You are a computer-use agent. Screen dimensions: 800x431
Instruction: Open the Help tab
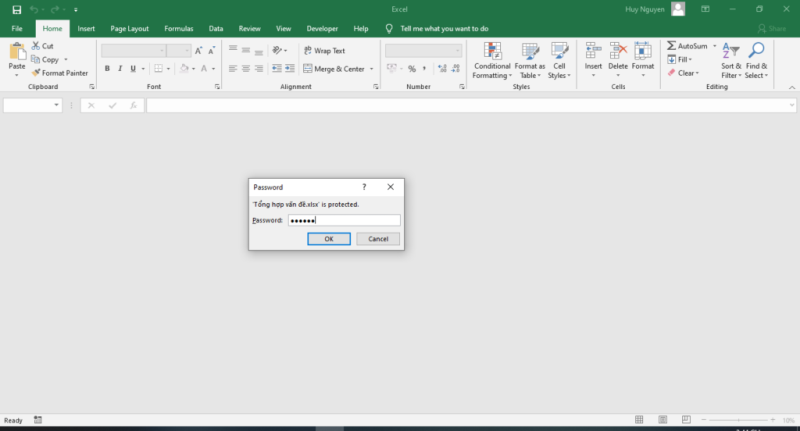click(x=361, y=29)
